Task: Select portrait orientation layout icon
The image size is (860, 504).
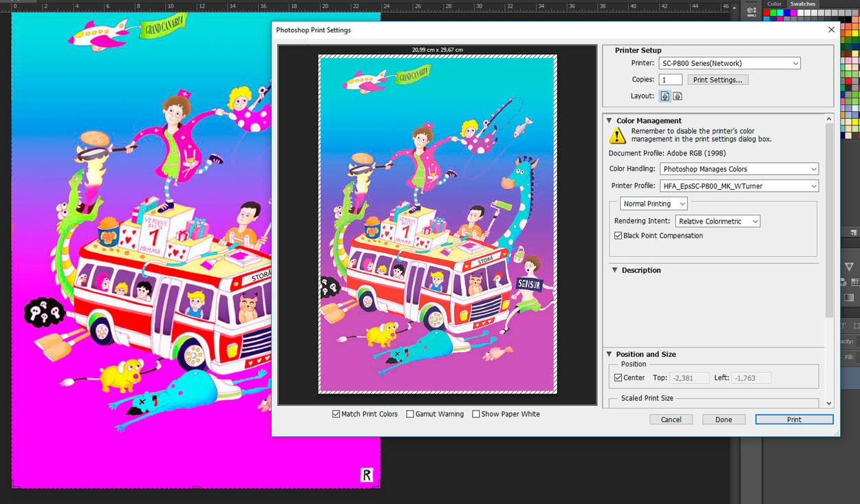Action: [665, 96]
